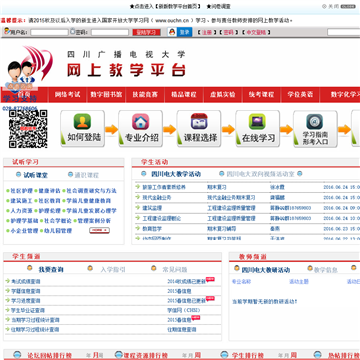Viewport: 360px width, 360px height.
Task: Open the 技能竞赛 menu item
Action: tap(145, 94)
